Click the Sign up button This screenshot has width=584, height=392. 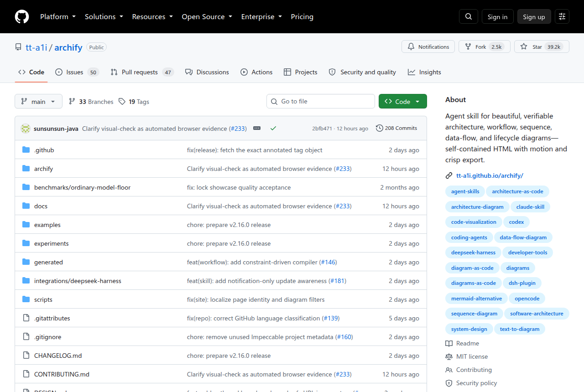(x=534, y=16)
